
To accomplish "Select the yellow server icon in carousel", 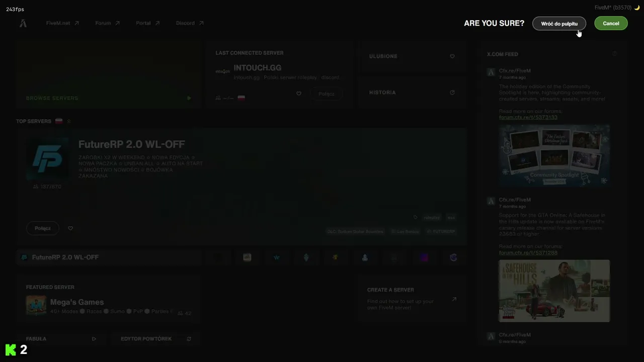I will [336, 257].
